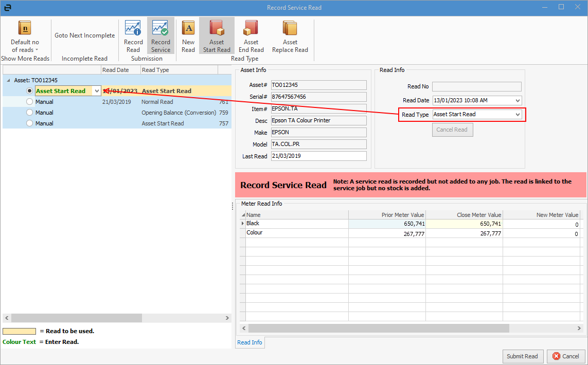Open the Read Type dropdown
Image resolution: width=588 pixels, height=365 pixels.
pyautogui.click(x=518, y=115)
